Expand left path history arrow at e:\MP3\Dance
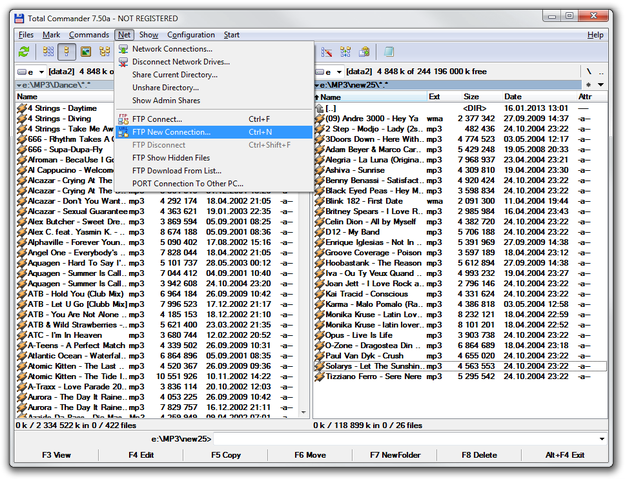625x479 pixels. [x=19, y=85]
